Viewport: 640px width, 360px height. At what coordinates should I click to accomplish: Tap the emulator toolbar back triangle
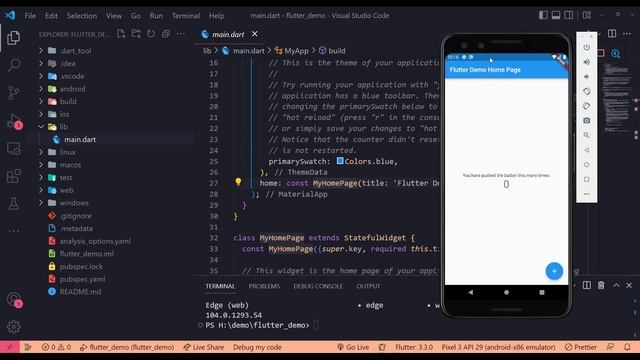click(587, 150)
